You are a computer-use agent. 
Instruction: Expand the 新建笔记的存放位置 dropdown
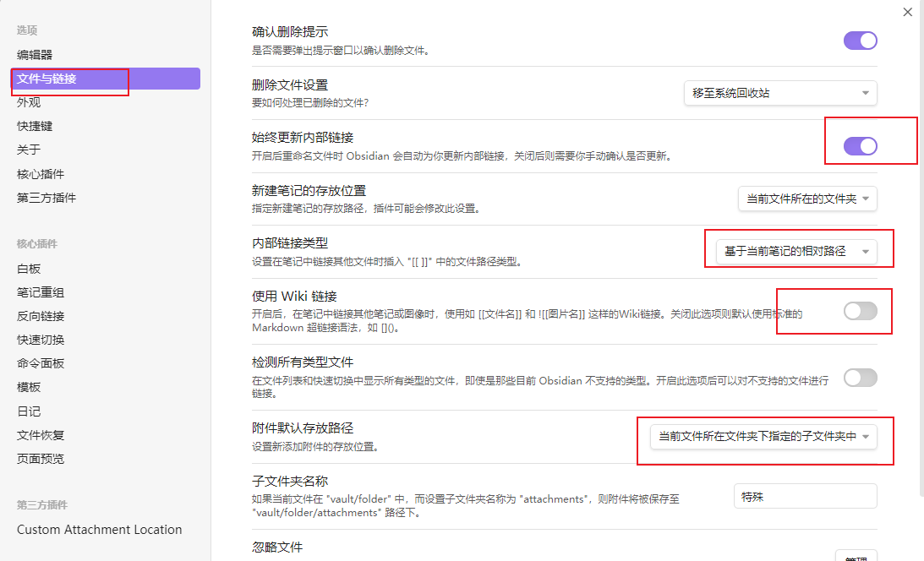807,199
